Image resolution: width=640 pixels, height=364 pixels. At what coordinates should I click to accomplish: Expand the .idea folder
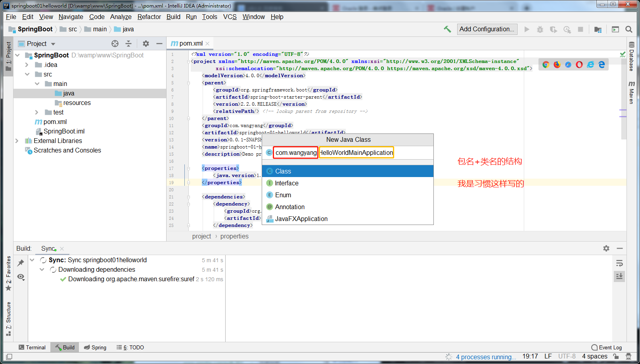coord(27,65)
